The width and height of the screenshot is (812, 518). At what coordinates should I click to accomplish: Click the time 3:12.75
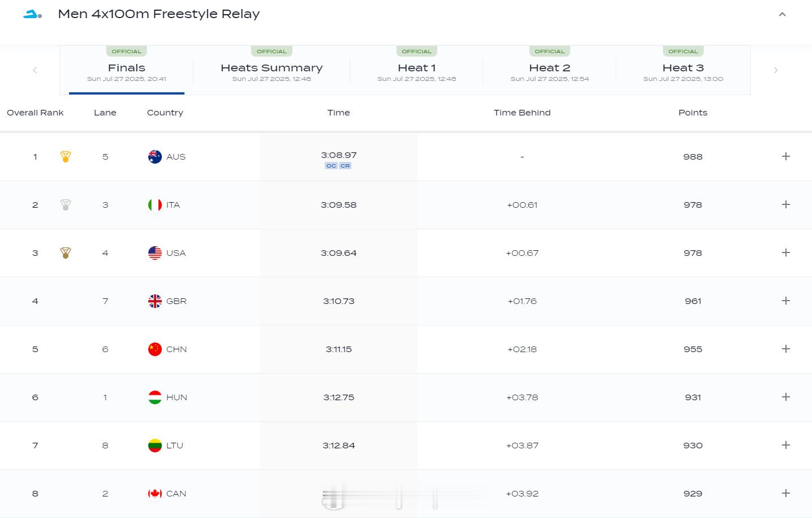tap(338, 397)
